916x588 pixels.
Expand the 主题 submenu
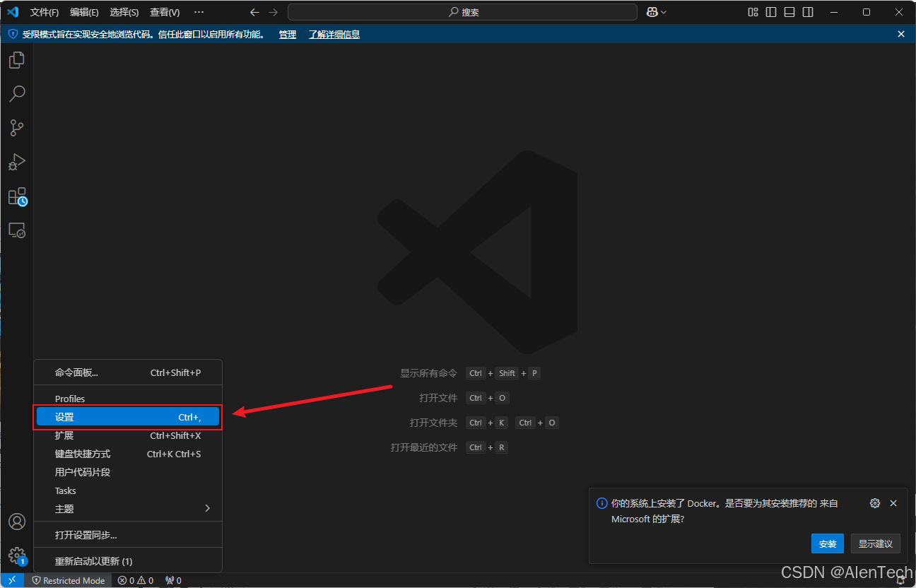[128, 509]
